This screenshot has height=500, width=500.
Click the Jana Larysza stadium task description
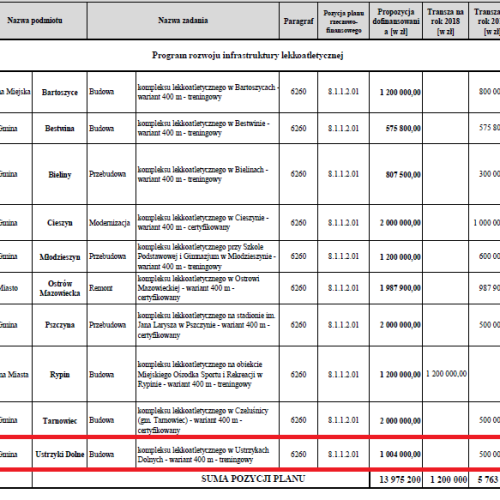pos(206,325)
